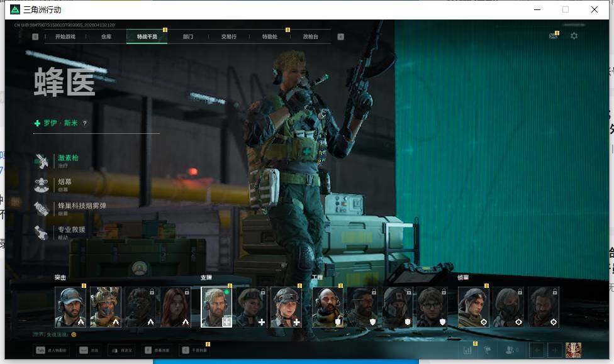Switch to the 开始游戏 tab

[x=65, y=37]
